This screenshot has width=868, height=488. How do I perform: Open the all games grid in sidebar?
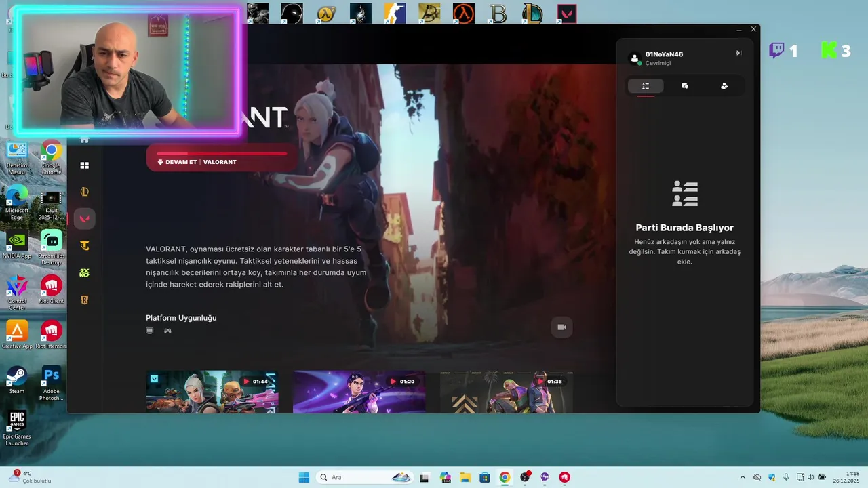point(85,165)
